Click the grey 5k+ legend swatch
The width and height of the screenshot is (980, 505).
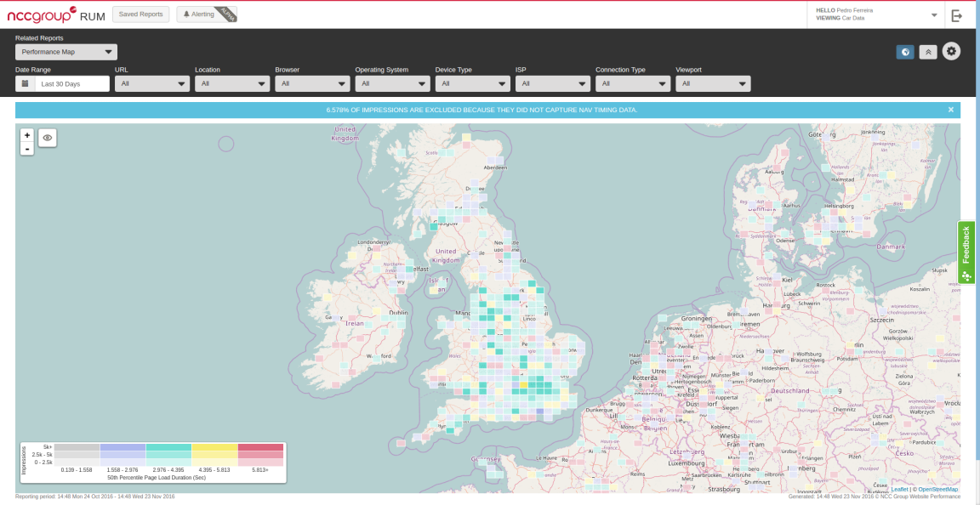pyautogui.click(x=77, y=447)
